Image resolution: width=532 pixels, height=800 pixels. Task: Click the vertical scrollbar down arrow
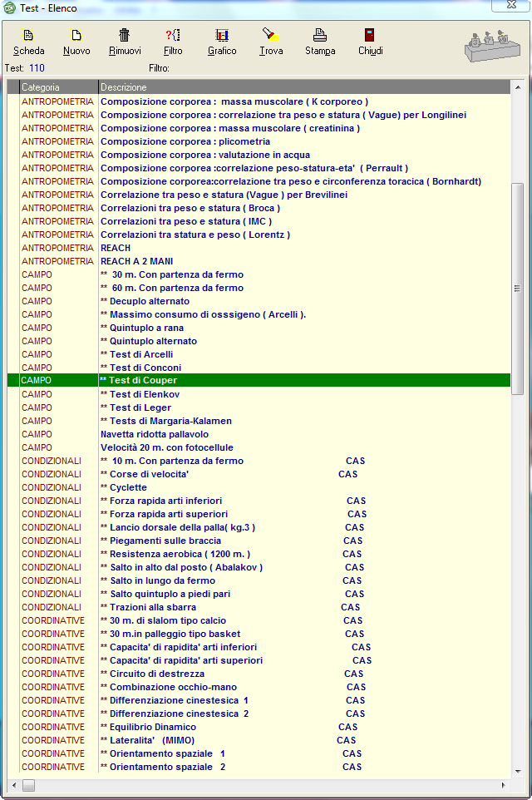[518, 771]
